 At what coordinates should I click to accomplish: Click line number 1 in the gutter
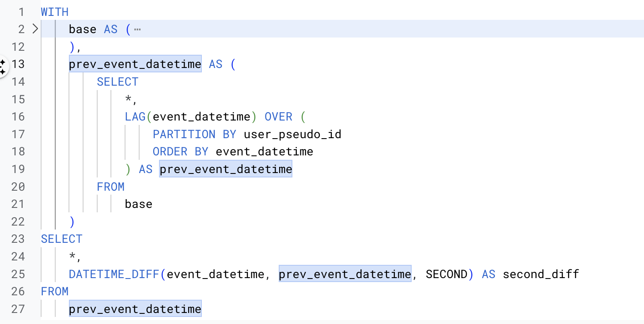(21, 12)
